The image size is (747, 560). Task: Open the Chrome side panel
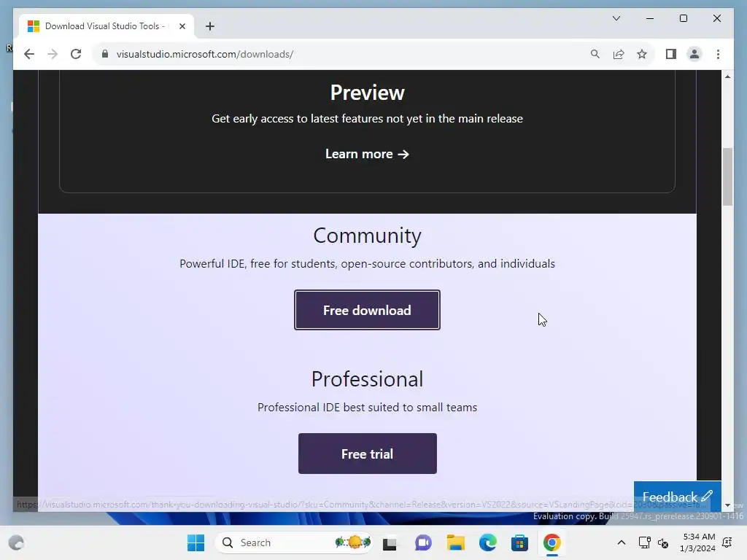tap(671, 54)
